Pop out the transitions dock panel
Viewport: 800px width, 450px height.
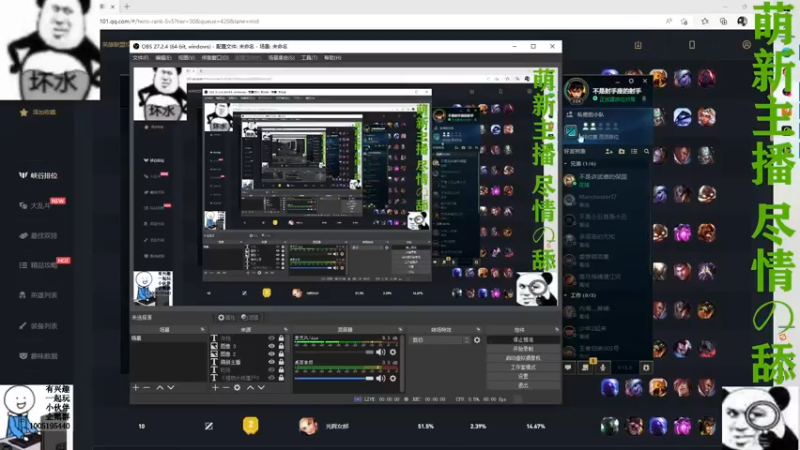[478, 330]
